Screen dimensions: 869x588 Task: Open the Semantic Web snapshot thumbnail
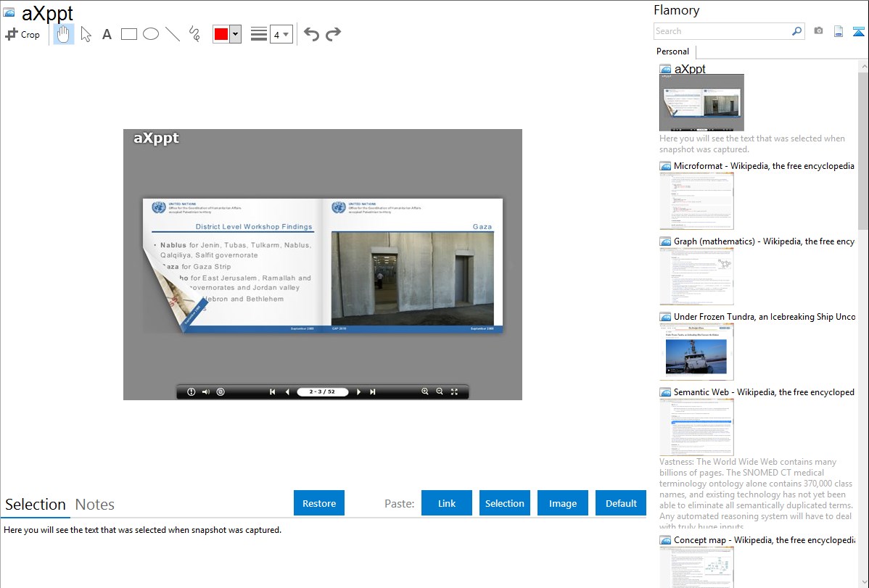(x=696, y=426)
